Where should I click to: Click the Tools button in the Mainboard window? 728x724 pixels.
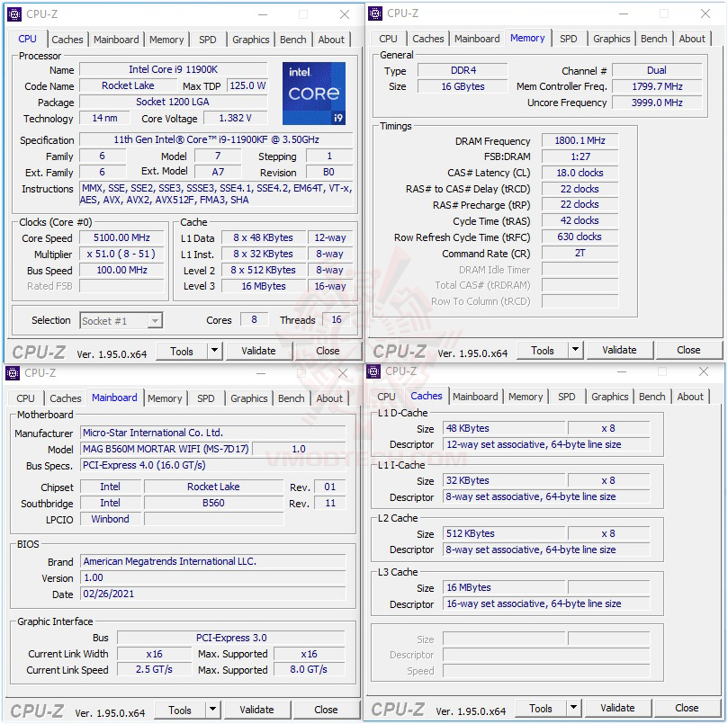click(182, 710)
